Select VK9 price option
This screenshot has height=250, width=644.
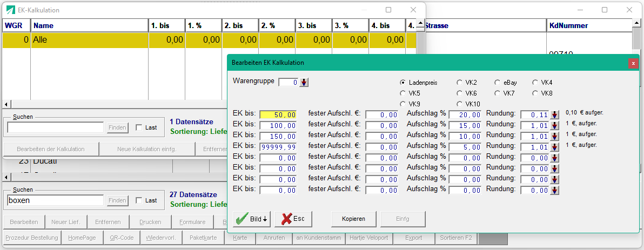(404, 104)
